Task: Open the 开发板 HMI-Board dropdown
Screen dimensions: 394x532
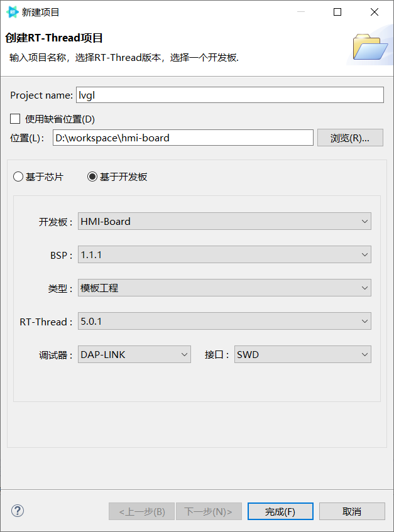Action: coord(224,221)
